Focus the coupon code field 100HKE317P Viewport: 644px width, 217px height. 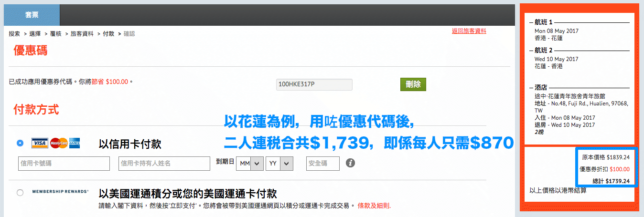314,84
